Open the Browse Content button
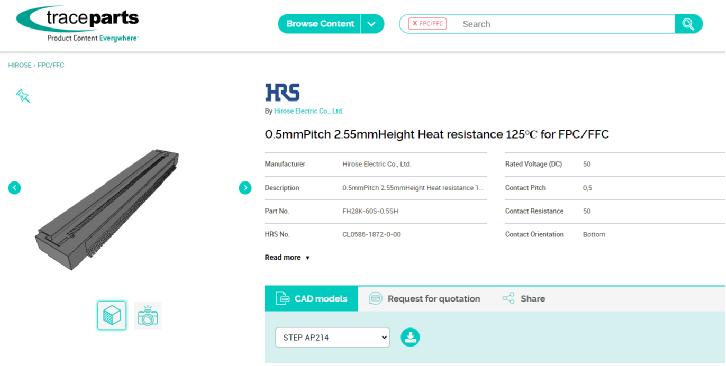The image size is (726, 366). (319, 24)
